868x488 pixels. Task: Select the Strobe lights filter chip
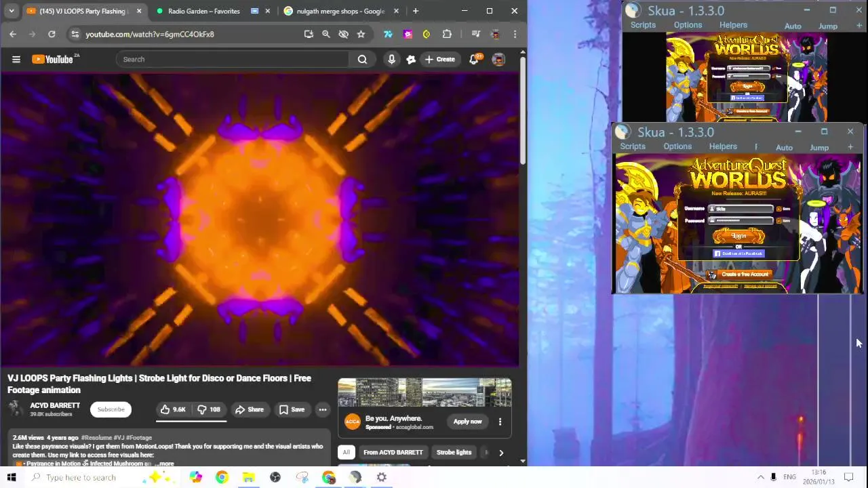[454, 452]
